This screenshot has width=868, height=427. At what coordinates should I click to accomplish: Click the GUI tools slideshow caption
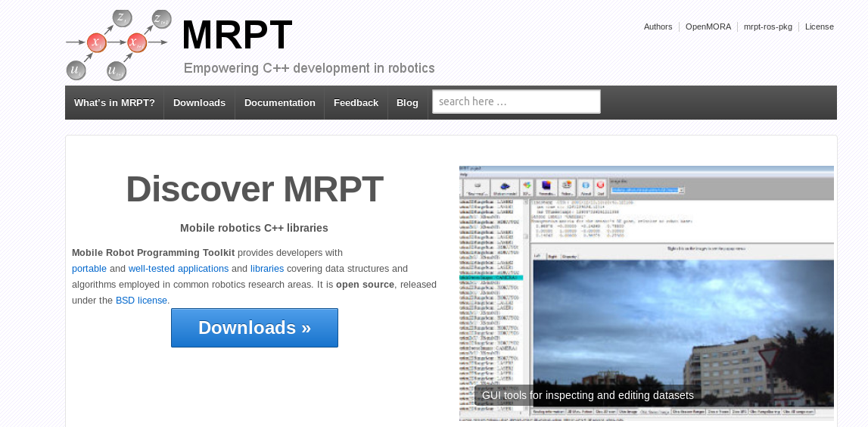[x=587, y=395]
